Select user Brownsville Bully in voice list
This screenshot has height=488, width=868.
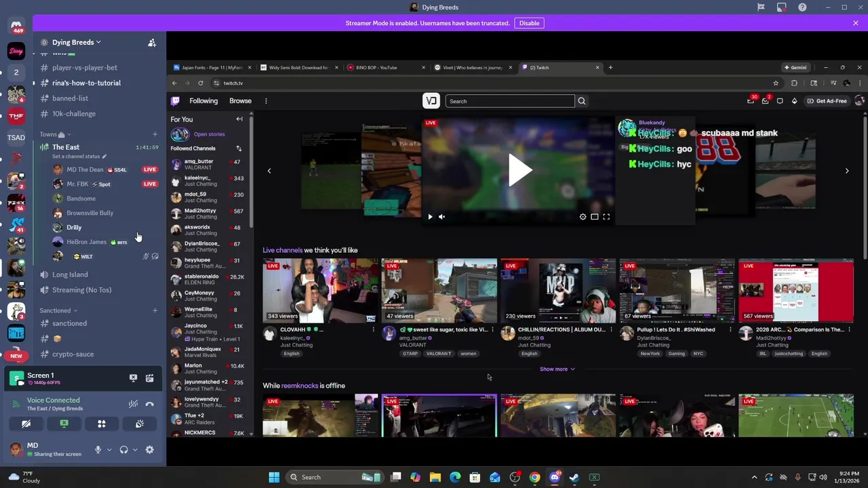pyautogui.click(x=90, y=213)
